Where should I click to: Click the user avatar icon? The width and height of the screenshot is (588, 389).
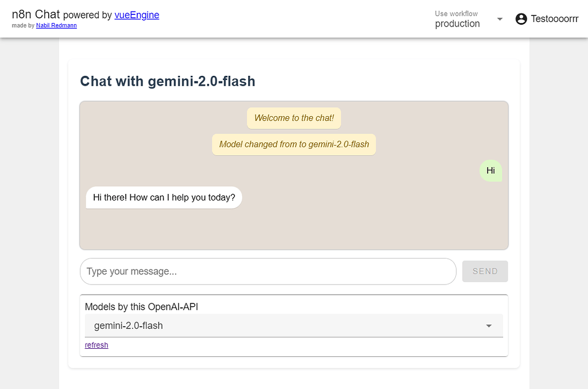tap(521, 18)
